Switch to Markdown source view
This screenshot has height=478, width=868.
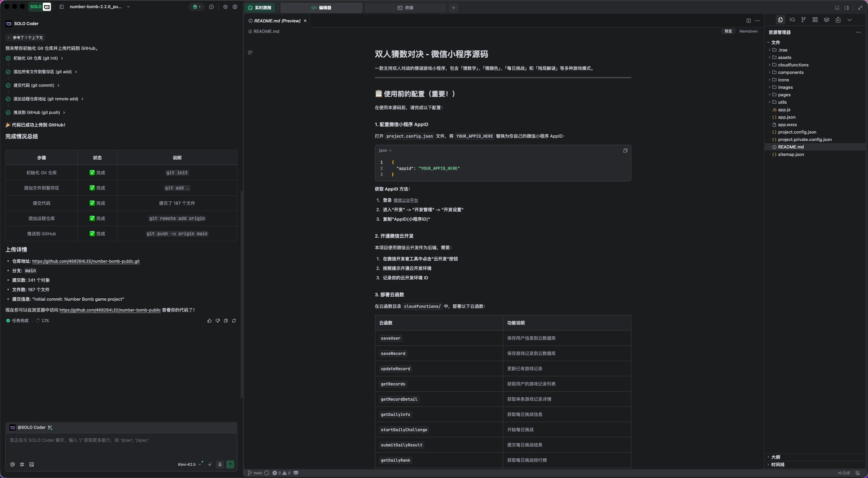(748, 31)
